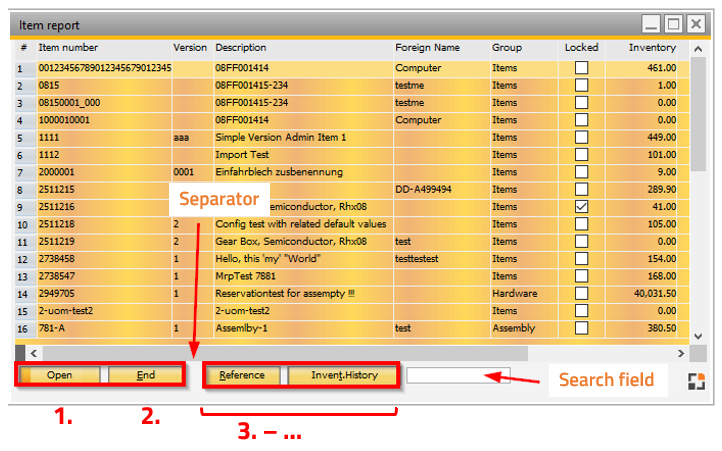Sort by Item number column header
Screen dimensions: 722x451
(68, 47)
